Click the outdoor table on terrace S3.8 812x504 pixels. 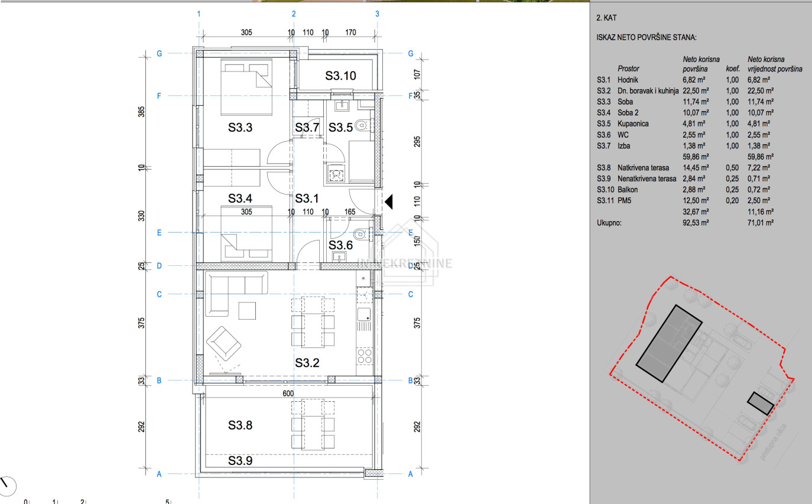click(x=313, y=424)
